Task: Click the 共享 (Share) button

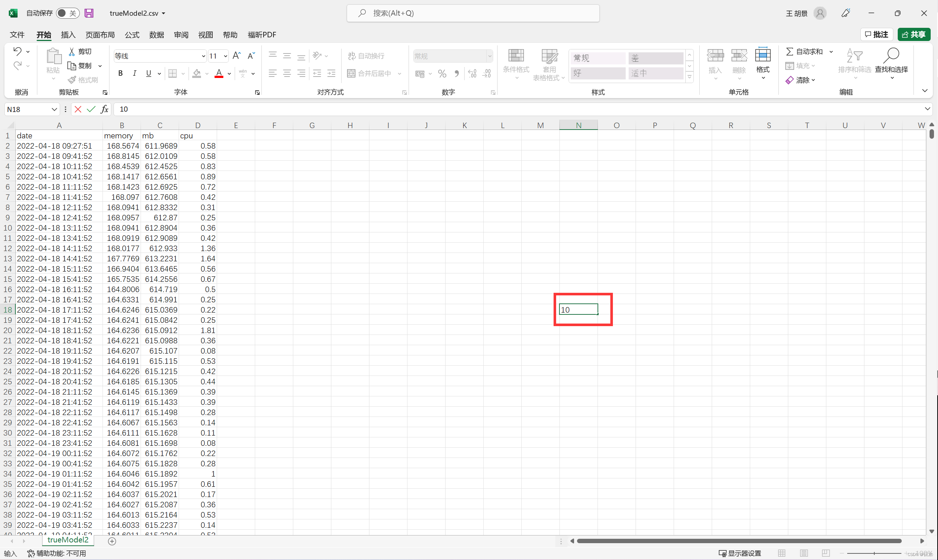Action: point(913,34)
